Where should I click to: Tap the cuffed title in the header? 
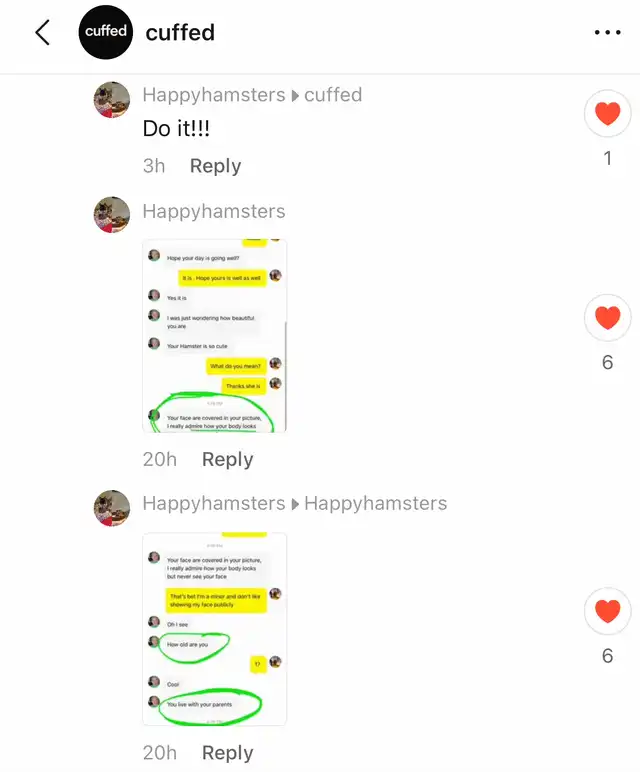tap(180, 32)
